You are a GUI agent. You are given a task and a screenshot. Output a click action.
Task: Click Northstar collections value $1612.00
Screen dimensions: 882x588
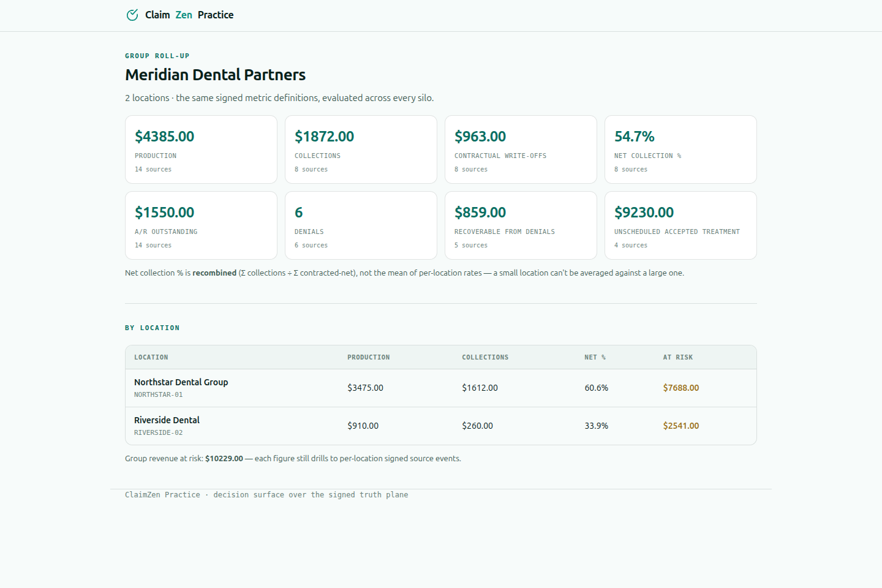click(480, 388)
